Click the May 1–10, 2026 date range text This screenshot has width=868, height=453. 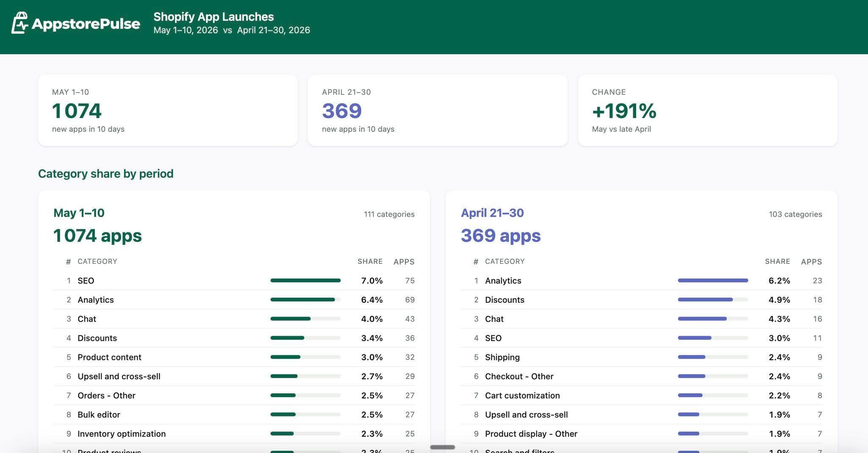(x=186, y=30)
